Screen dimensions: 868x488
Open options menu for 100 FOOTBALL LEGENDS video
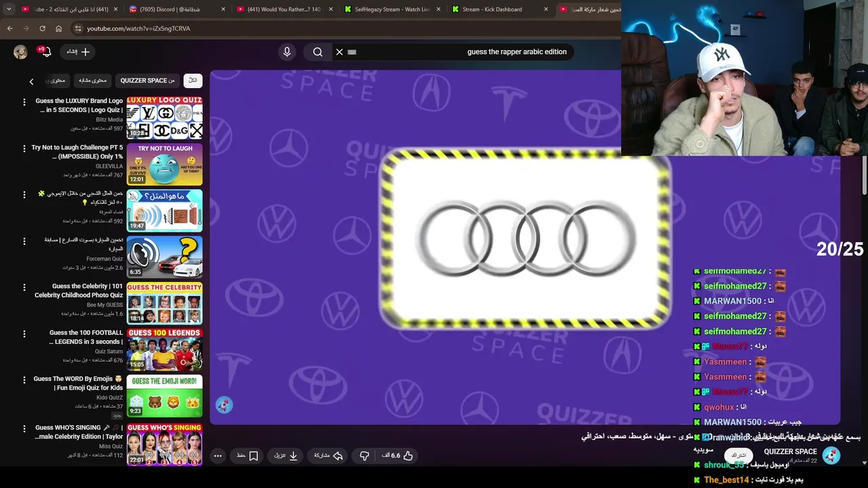[24, 333]
